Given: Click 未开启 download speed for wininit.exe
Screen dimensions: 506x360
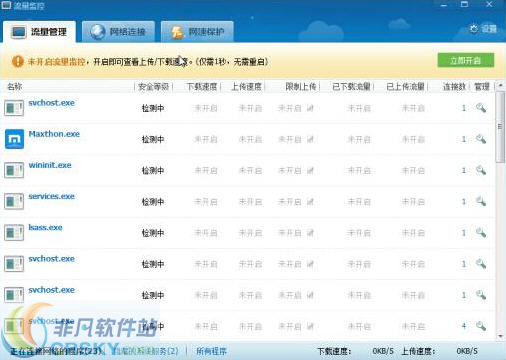Looking at the screenshot, I should pos(206,171).
